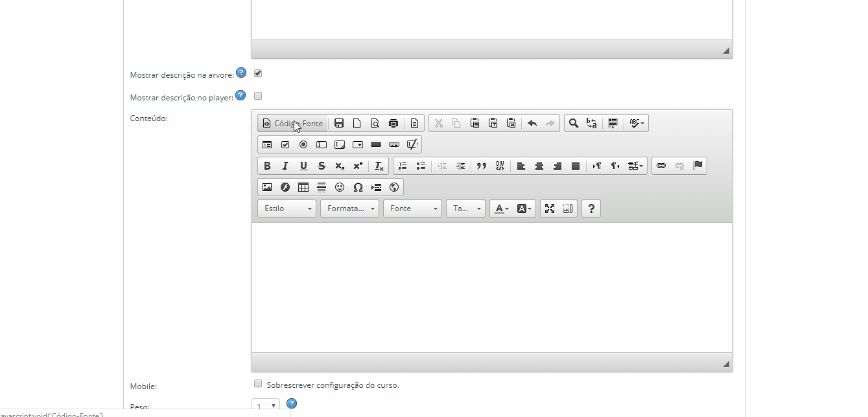868x417 pixels.
Task: Insert a hidden field form element
Action: point(412,144)
